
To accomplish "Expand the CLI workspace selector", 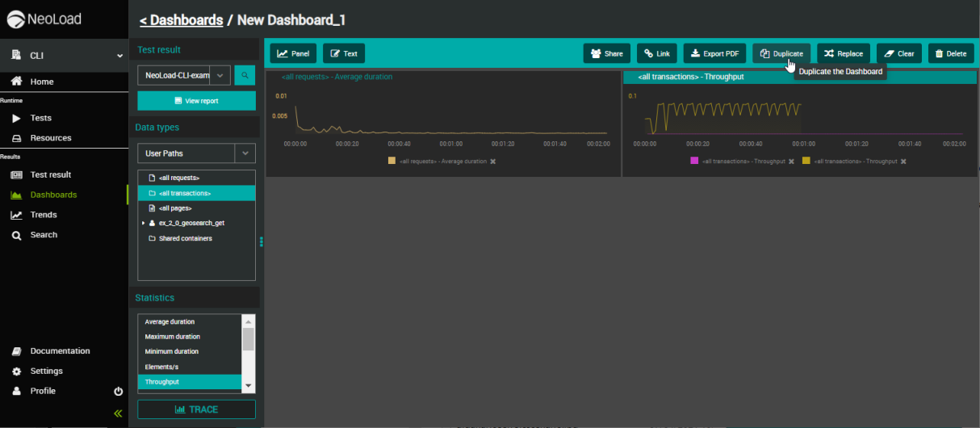I will [119, 56].
